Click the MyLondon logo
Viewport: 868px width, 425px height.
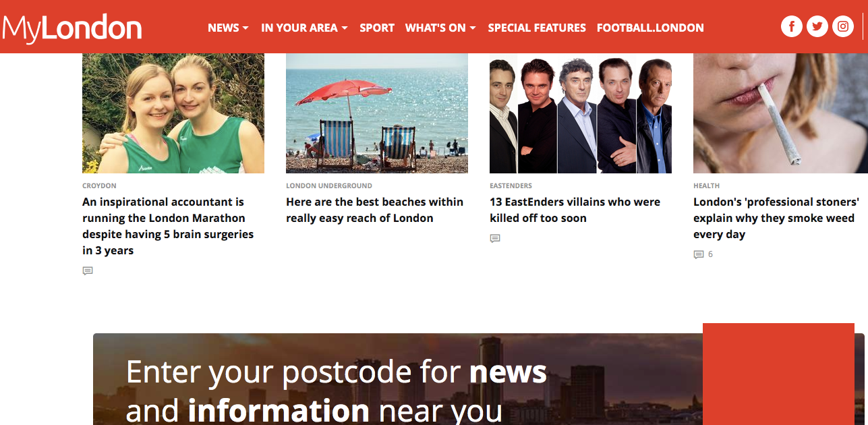click(x=72, y=28)
